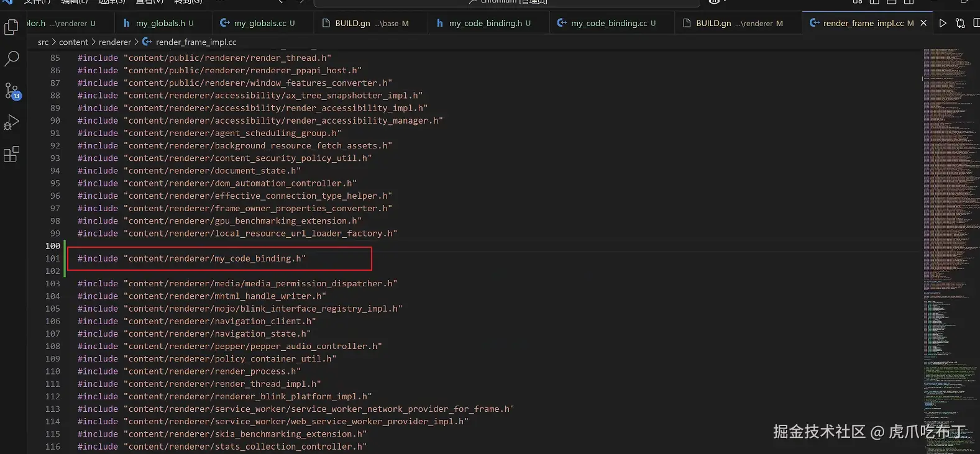This screenshot has width=980, height=454.
Task: Click the Open Changes compare icon
Action: [x=960, y=23]
